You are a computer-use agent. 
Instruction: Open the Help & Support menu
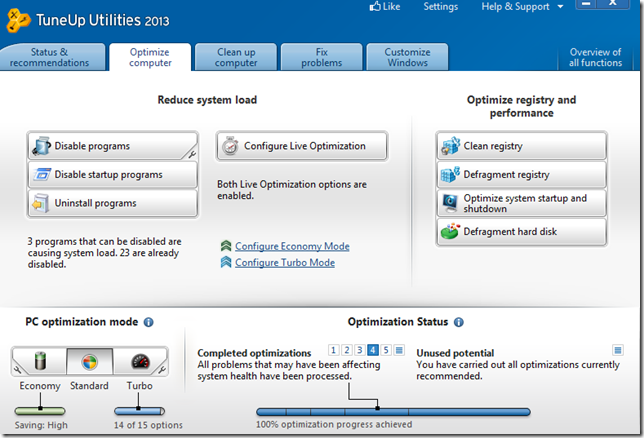515,7
